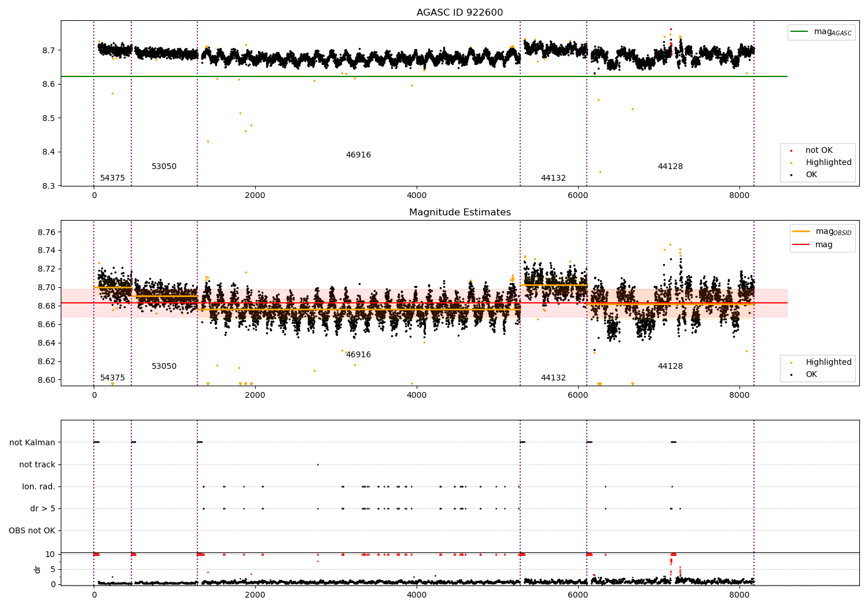This screenshot has height=608, width=868.
Task: Click obsid label 46916 in the Magnitude Estimates plot
Action: click(358, 355)
